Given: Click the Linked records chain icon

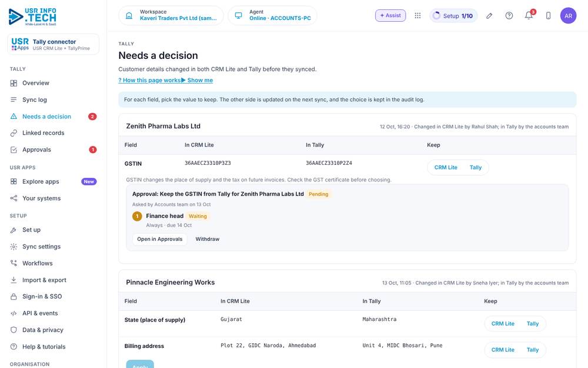Looking at the screenshot, I should point(14,133).
